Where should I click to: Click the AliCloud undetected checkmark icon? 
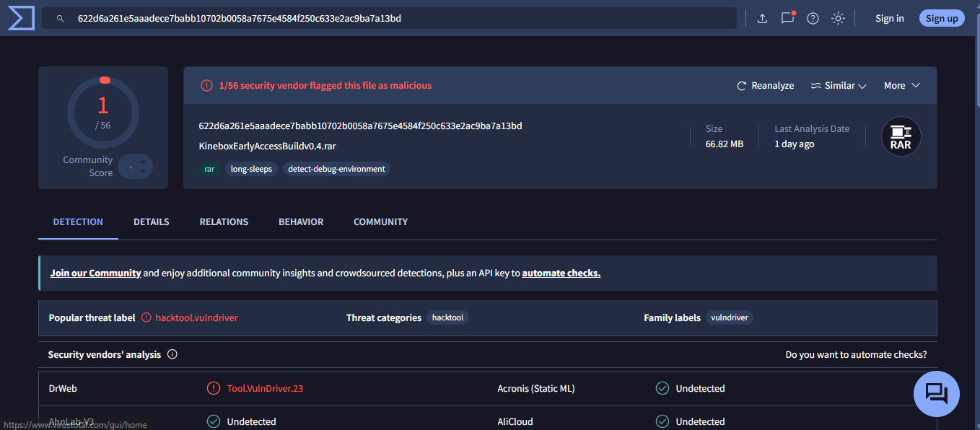click(x=662, y=421)
